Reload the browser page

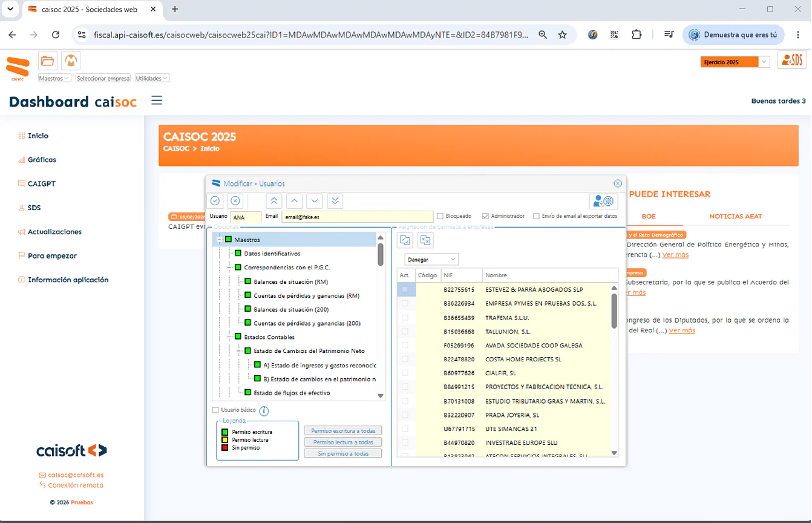[56, 35]
